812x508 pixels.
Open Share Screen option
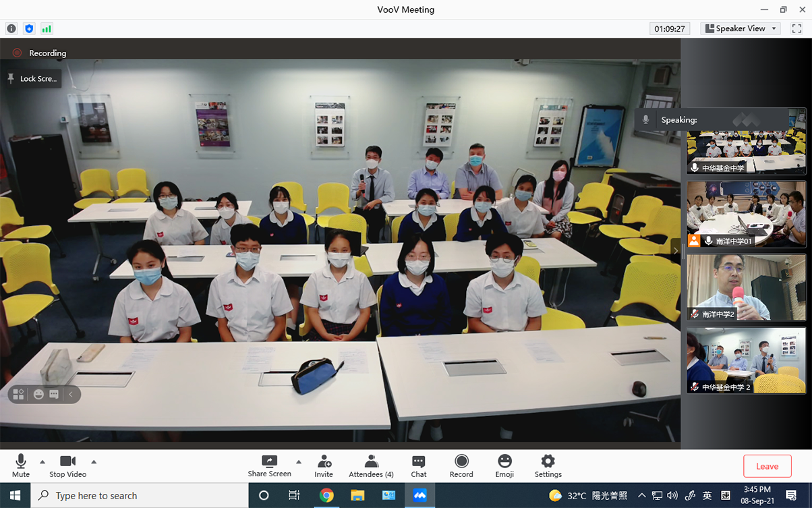[269, 465]
